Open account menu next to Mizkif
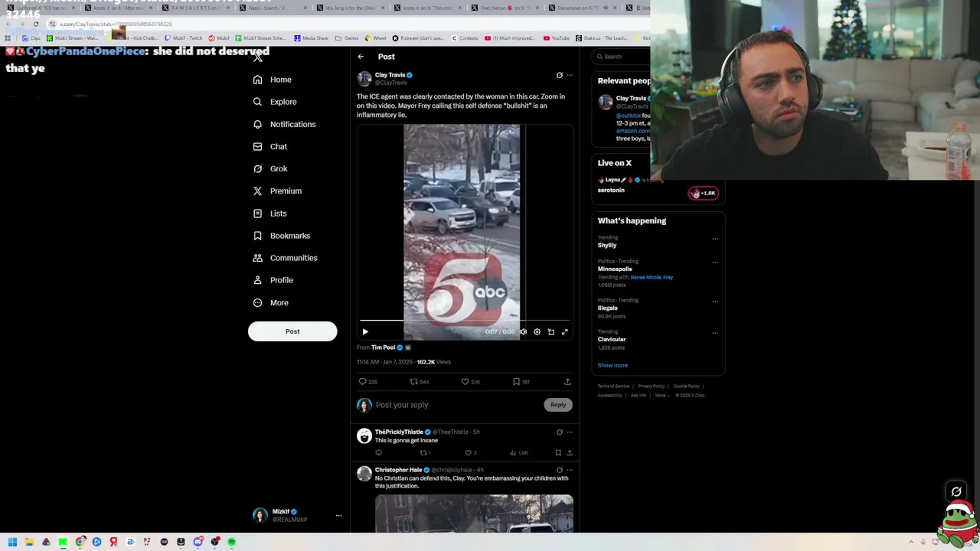 (x=338, y=516)
